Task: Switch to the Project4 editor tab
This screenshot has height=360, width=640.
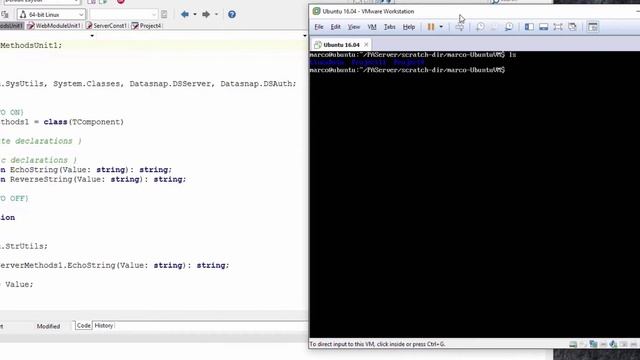Action: pos(146,26)
